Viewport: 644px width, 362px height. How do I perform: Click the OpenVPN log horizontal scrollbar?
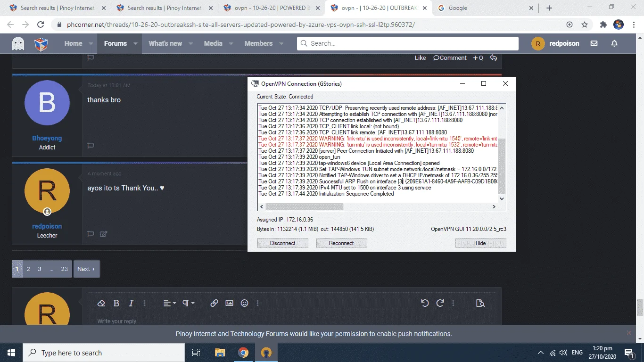[x=305, y=206]
